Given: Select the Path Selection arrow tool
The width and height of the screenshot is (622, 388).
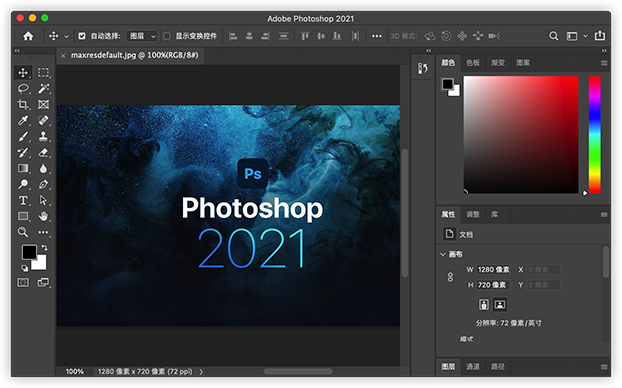Looking at the screenshot, I should pyautogui.click(x=43, y=200).
